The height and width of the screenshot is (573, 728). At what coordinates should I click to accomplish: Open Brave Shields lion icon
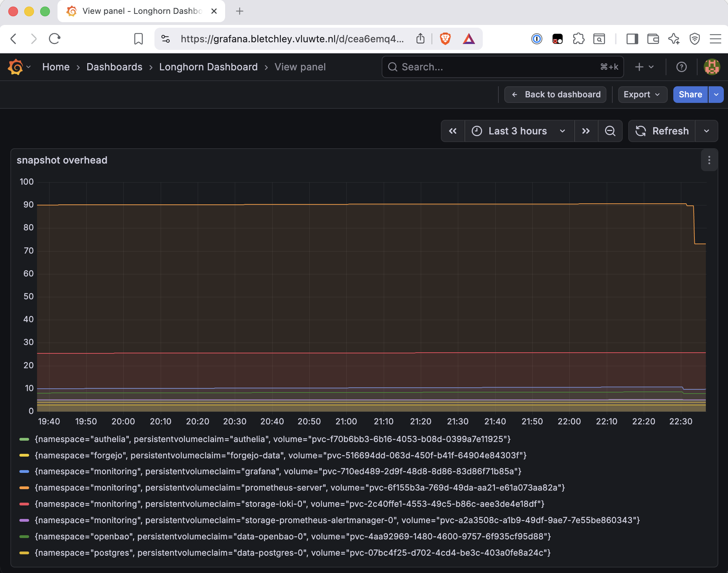[445, 39]
